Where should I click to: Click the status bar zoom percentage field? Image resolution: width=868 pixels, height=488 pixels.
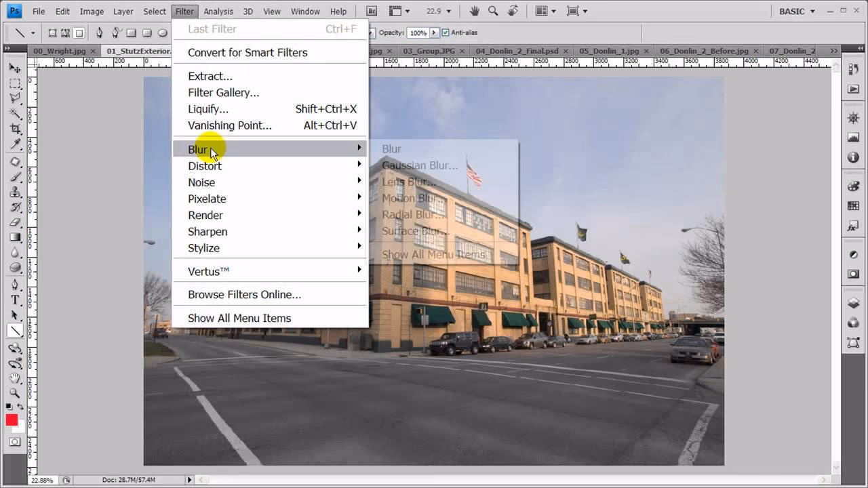pyautogui.click(x=41, y=480)
